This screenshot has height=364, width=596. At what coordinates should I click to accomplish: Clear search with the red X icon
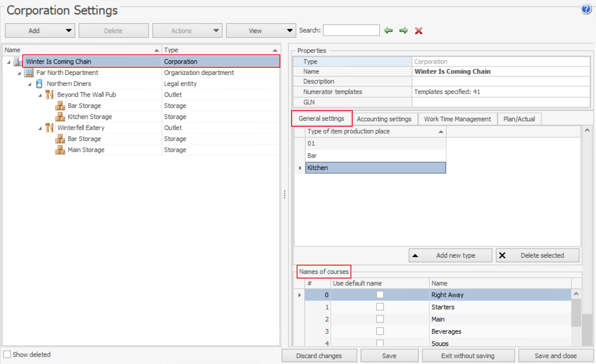pos(419,31)
